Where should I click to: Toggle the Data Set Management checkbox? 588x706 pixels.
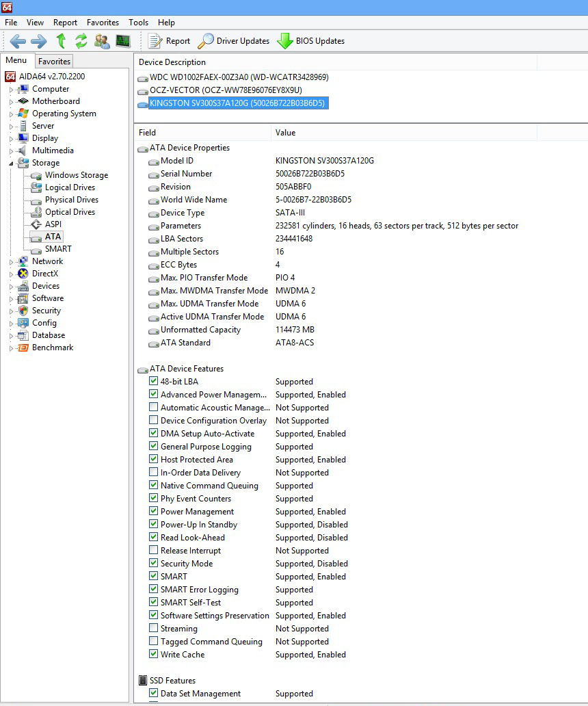[x=153, y=693]
